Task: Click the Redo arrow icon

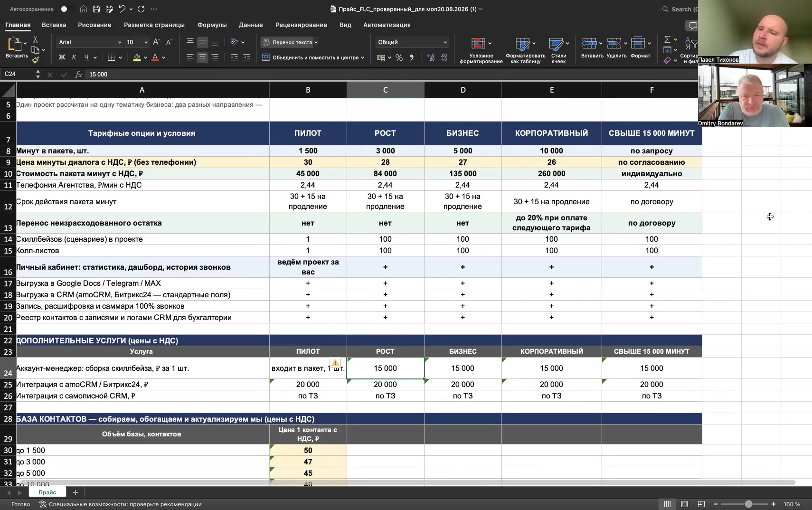Action: click(141, 9)
